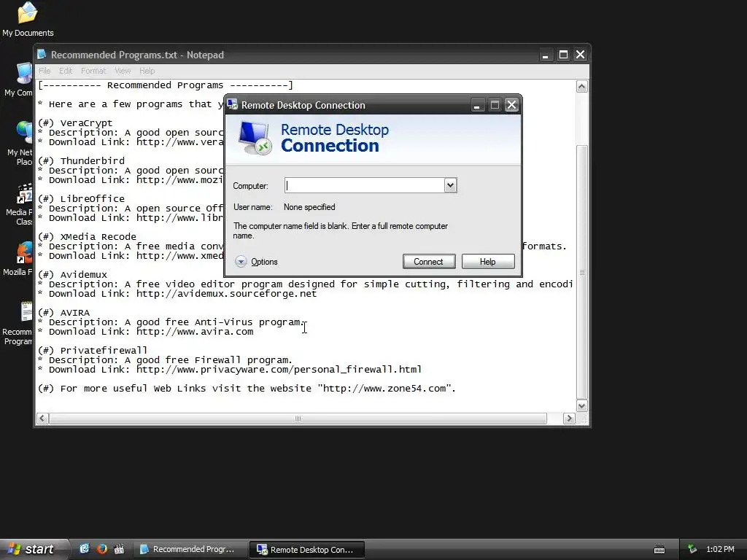Image resolution: width=747 pixels, height=560 pixels.
Task: Open Internet Explorer from quick launch
Action: point(85,549)
